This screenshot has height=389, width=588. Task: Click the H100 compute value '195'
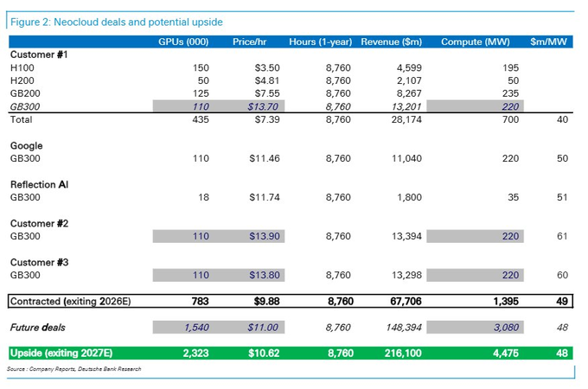[511, 67]
